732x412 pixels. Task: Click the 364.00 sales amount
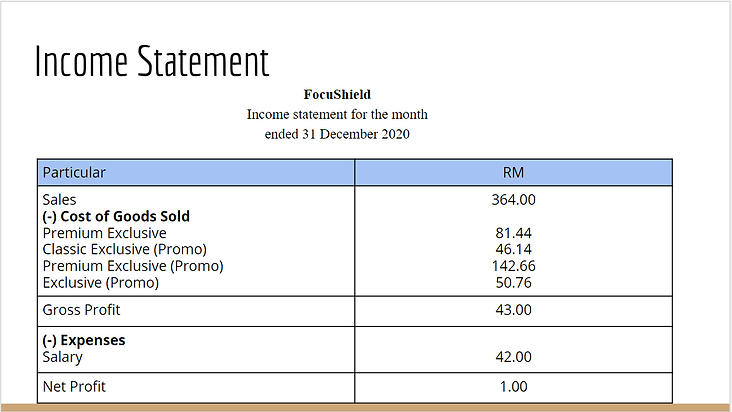[514, 200]
